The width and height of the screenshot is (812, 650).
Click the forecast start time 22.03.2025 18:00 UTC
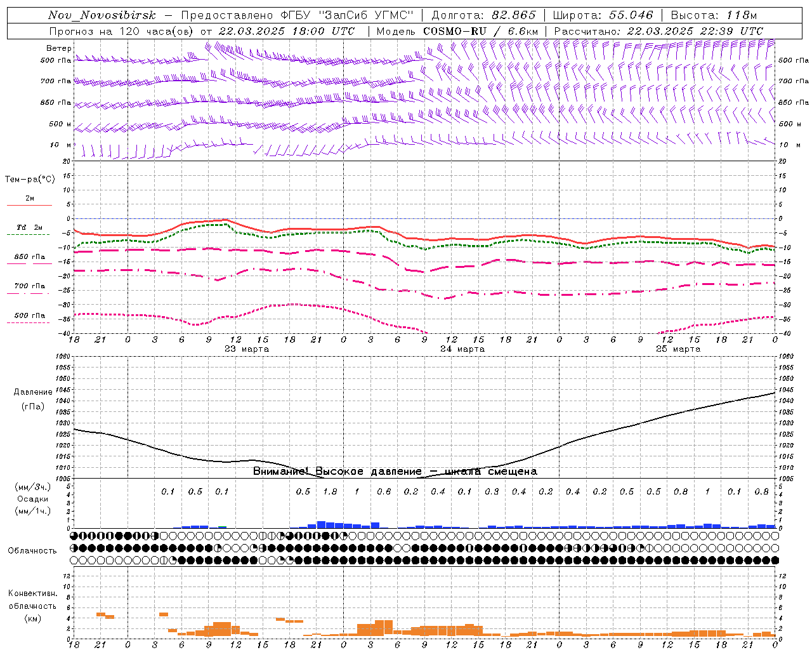point(287,31)
